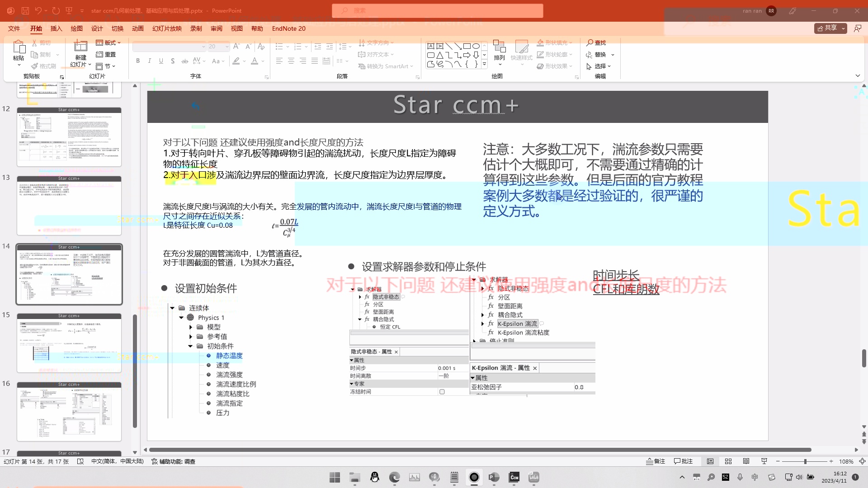868x488 pixels.
Task: Click the fit slide to window icon
Action: (862, 461)
